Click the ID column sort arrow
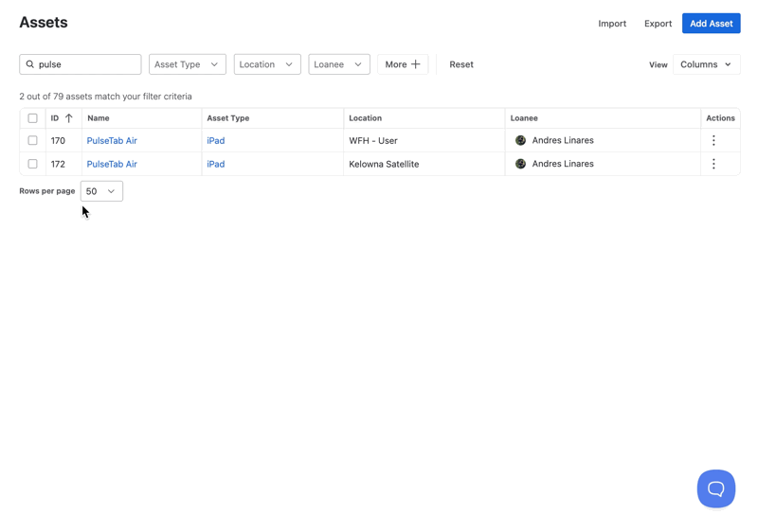758x532 pixels. 68,118
